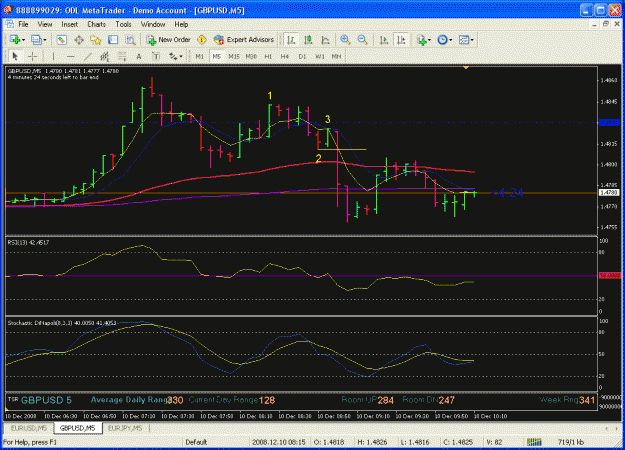Click the '2008.12.10 08:15' status bar entry
The image size is (625, 450).
(278, 442)
